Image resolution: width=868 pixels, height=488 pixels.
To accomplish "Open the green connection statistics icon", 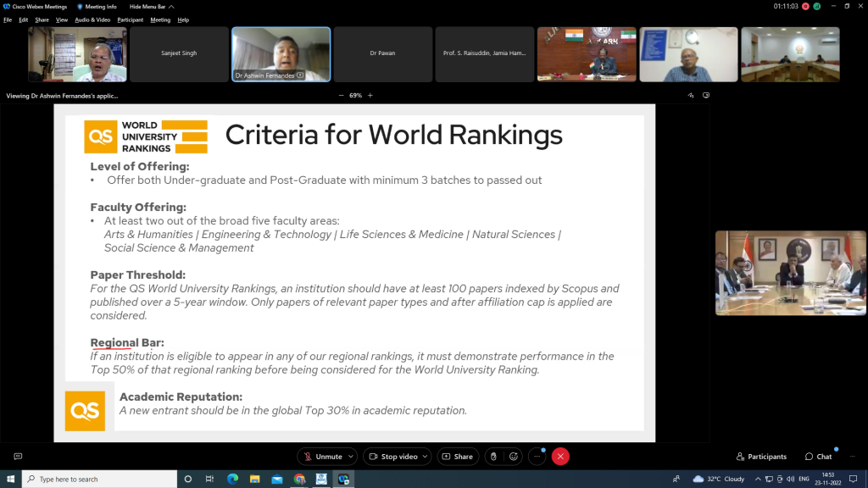I will pos(816,7).
